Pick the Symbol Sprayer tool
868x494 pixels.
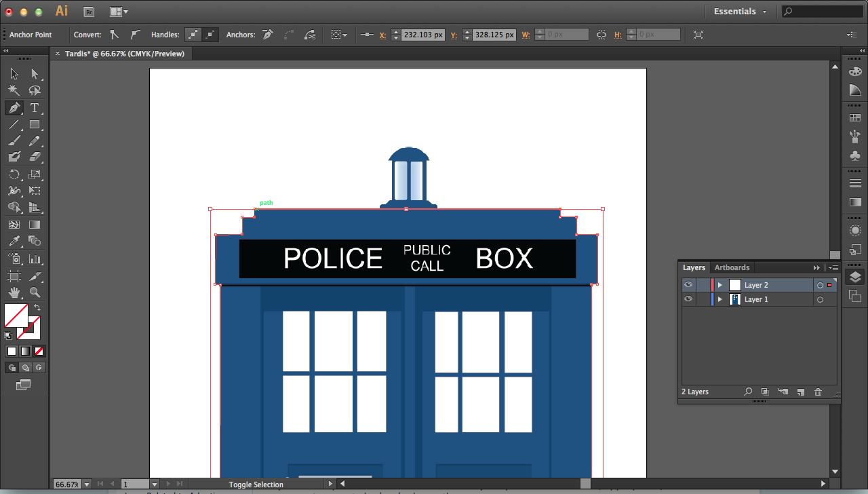click(14, 259)
